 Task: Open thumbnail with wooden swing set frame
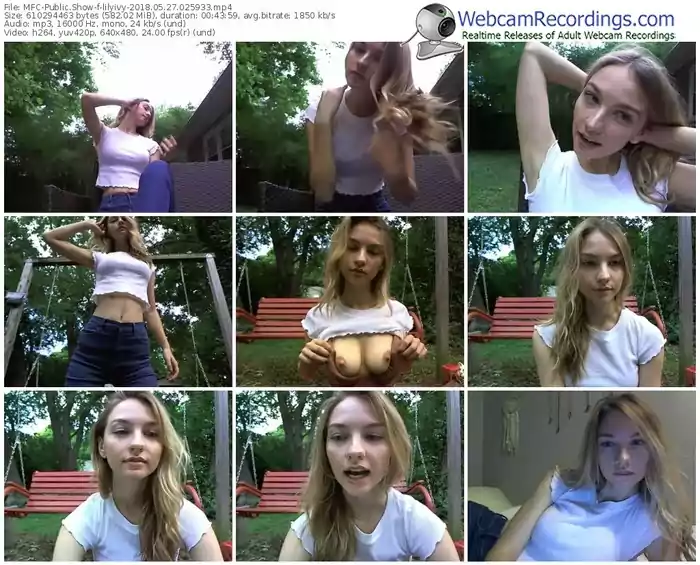click(x=118, y=301)
